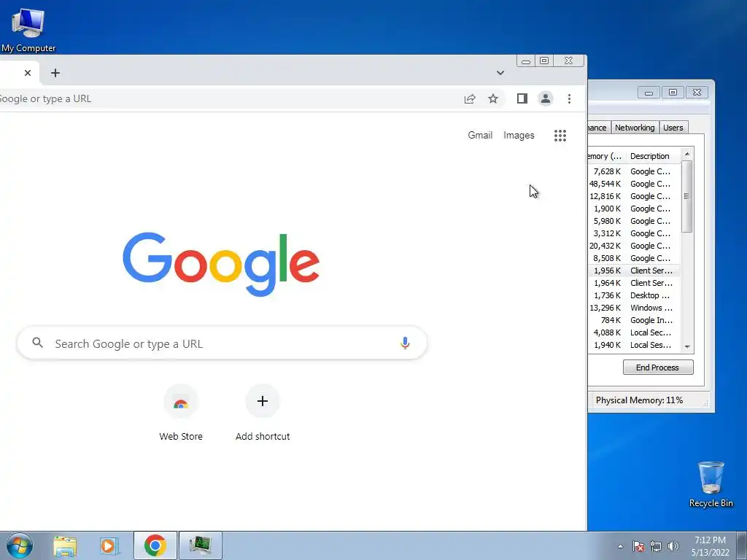Select the Local Ses... row 1,940 K
The width and height of the screenshot is (747, 560).
pos(634,345)
